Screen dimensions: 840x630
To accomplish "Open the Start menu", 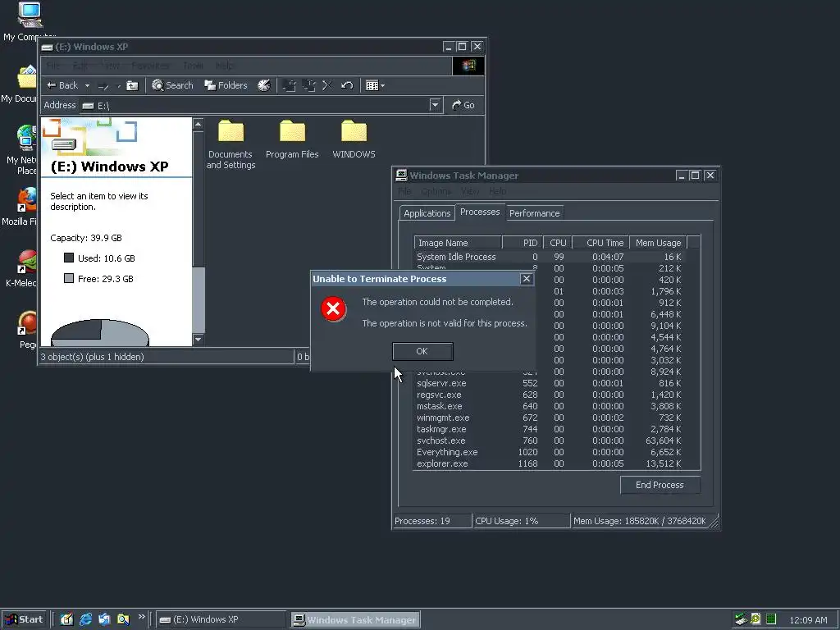I will pos(24,620).
